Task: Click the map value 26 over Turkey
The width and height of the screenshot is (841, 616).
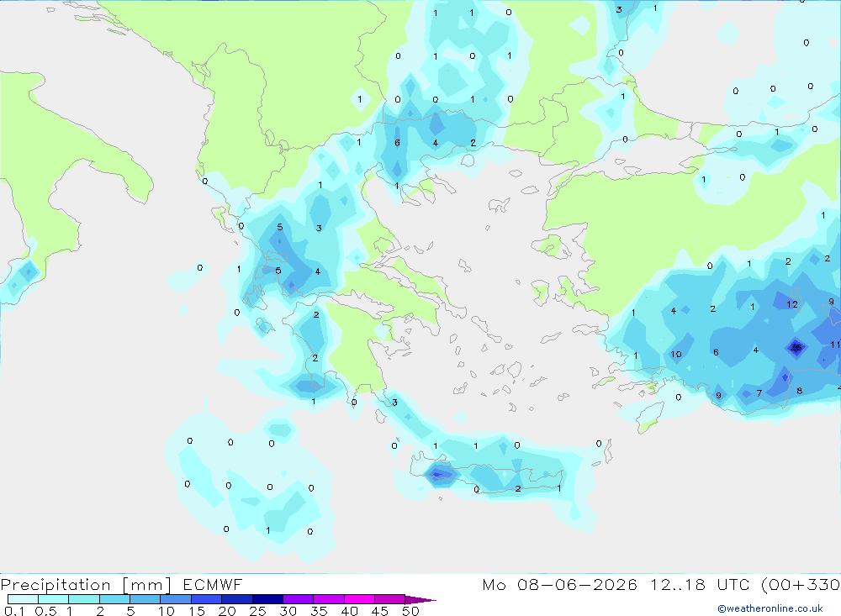Action: 796,347
